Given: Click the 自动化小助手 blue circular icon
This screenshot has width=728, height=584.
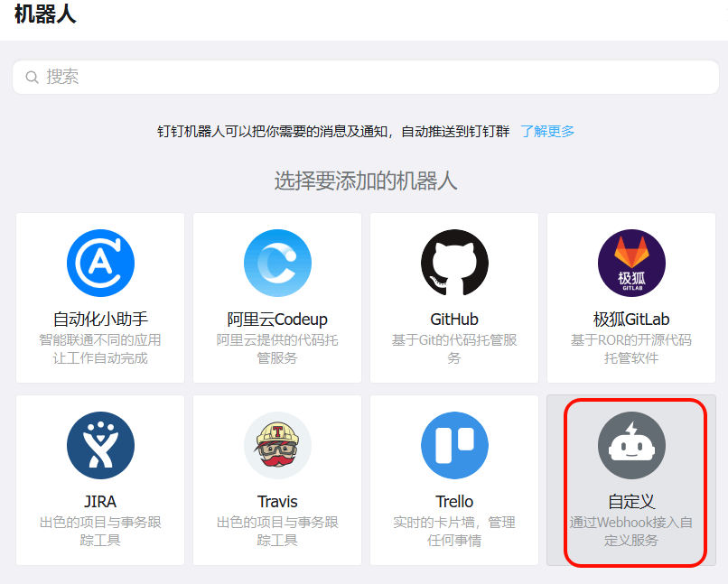Looking at the screenshot, I should click(100, 264).
